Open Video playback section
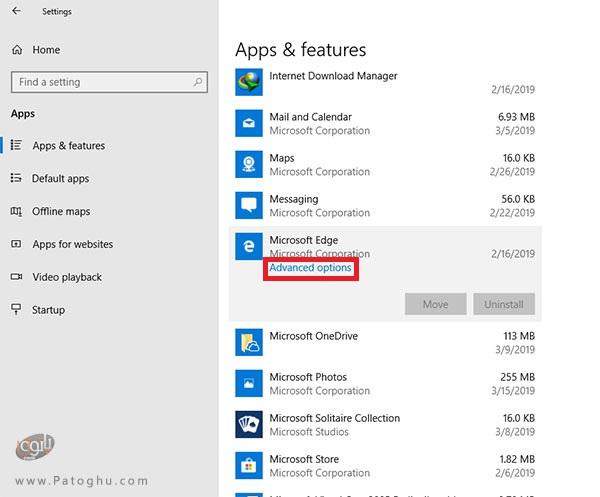The image size is (600, 497). (67, 277)
